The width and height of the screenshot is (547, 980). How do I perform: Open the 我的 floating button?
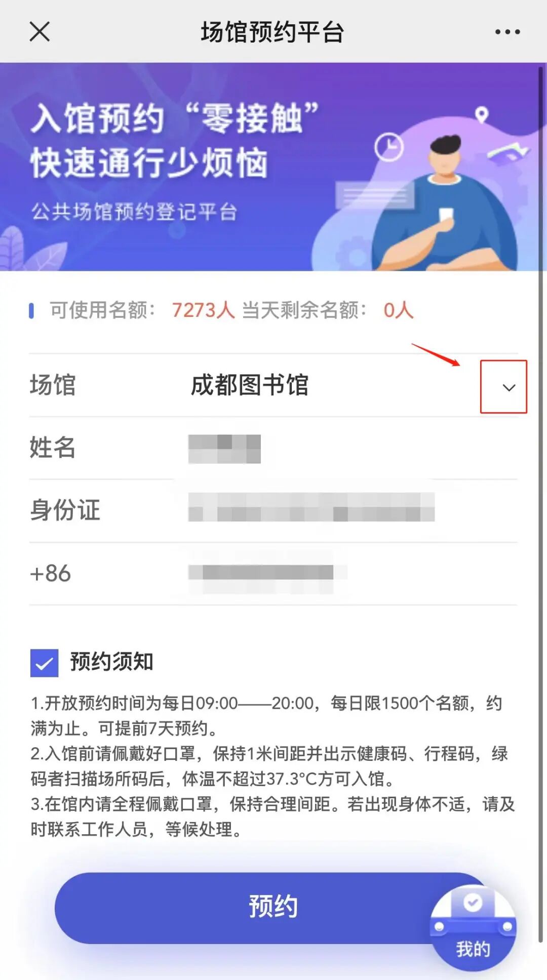473,928
